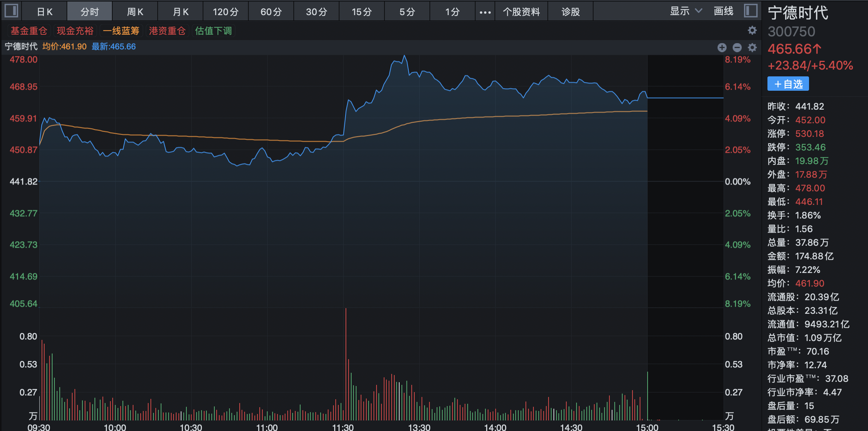Click 行业市净率 4.47 row
868x431 pixels.
coord(805,392)
